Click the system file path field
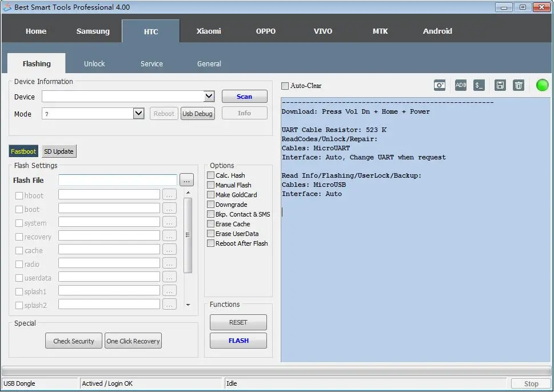This screenshot has width=554, height=392. pos(109,222)
